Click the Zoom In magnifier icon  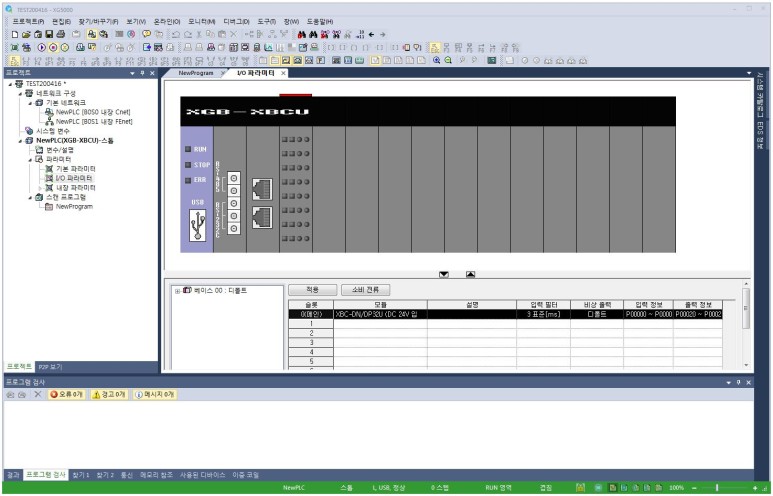tap(436, 61)
